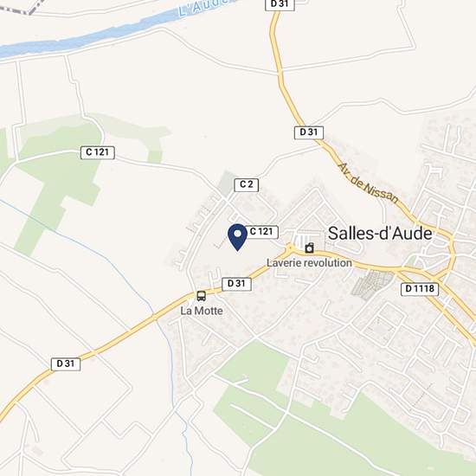This screenshot has height=476, width=476.
Task: Click the dark blue location pin marker
Action: tap(238, 237)
